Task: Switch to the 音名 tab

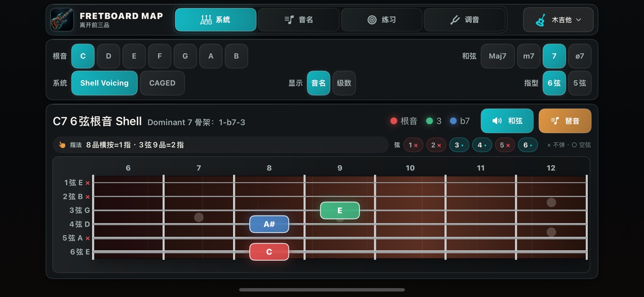Action: tap(299, 20)
